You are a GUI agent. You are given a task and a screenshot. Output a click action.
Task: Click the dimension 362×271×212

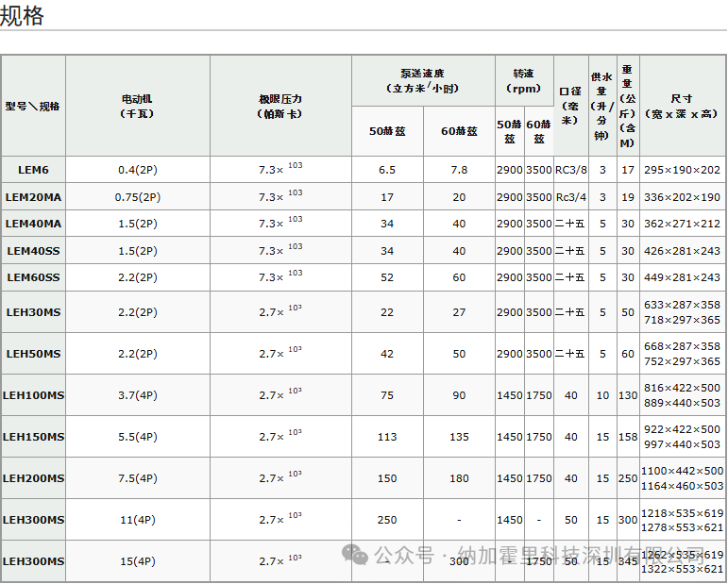coord(682,224)
